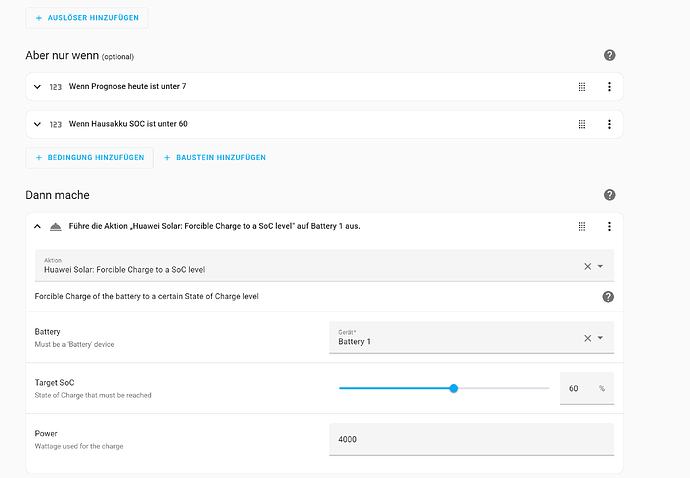Image resolution: width=690 pixels, height=478 pixels.
Task: Select the 'Forcible Charge of the battery' description
Action: pos(147,296)
